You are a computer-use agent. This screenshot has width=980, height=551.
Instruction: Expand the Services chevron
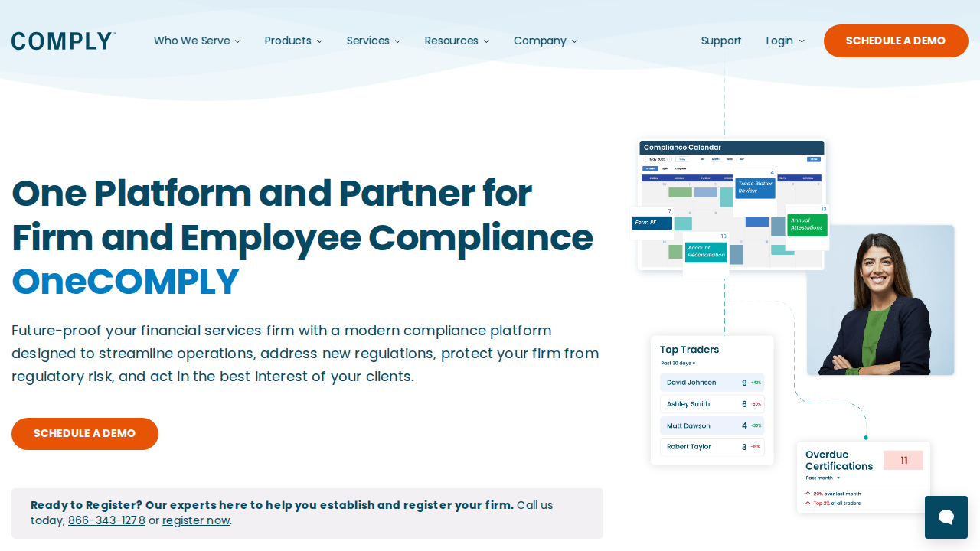click(397, 41)
